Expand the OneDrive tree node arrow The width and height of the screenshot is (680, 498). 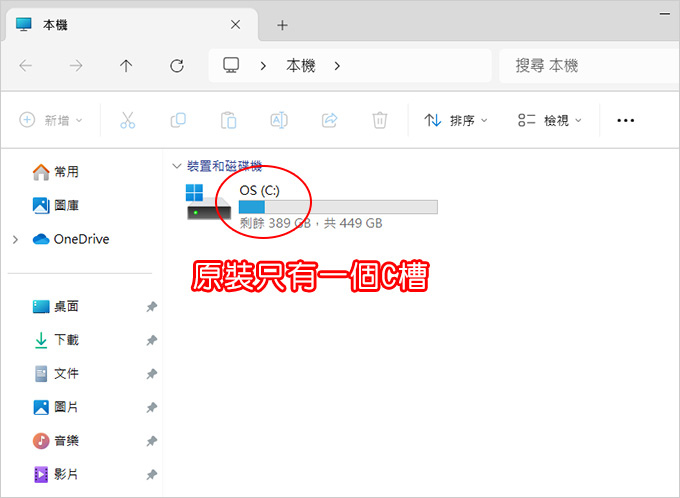(x=16, y=239)
